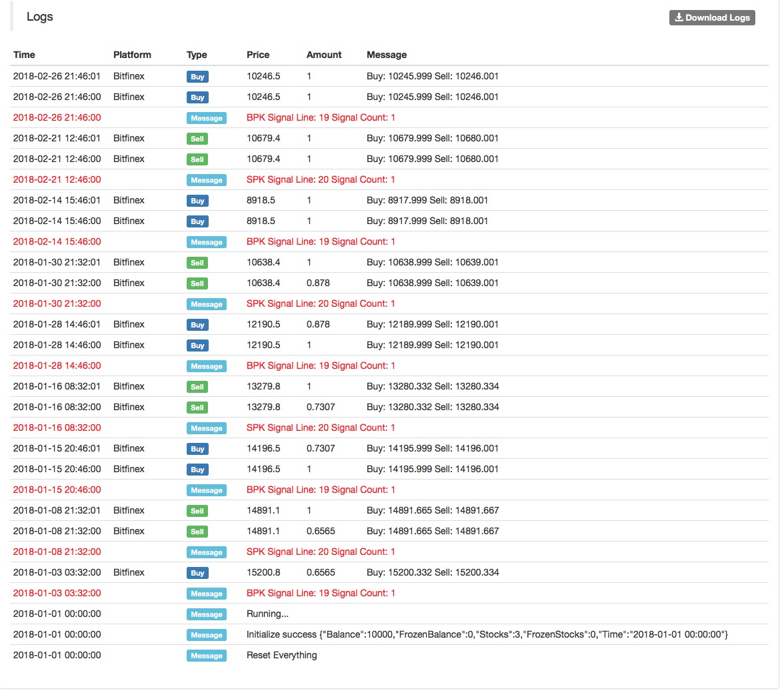Click Bitfinex in the 2018-01-03 03:32:00 row

pos(129,572)
